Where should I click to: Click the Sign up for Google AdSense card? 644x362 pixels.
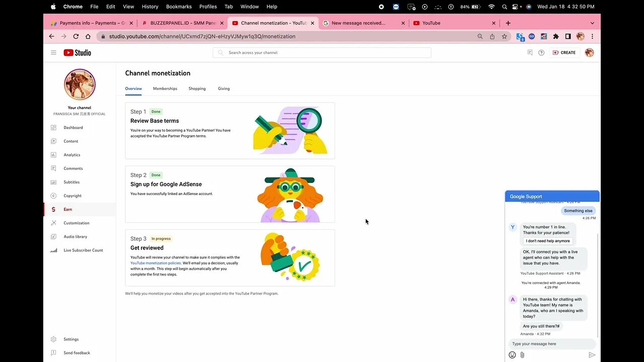tap(230, 194)
